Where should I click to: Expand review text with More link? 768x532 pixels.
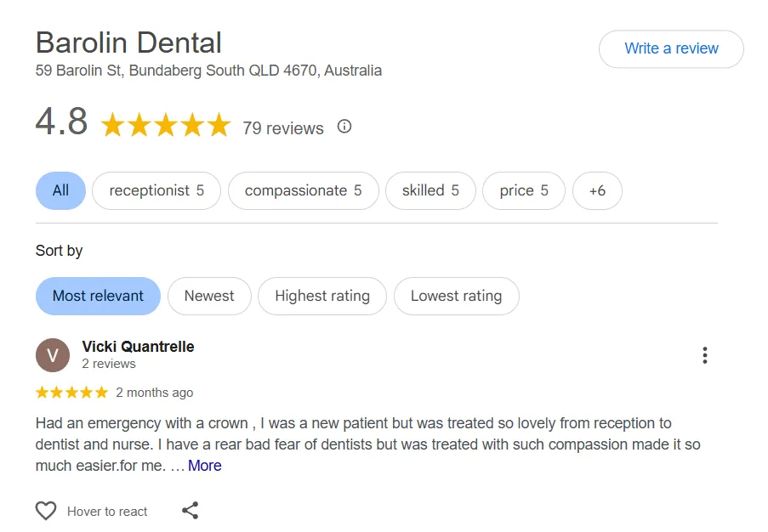coord(205,466)
